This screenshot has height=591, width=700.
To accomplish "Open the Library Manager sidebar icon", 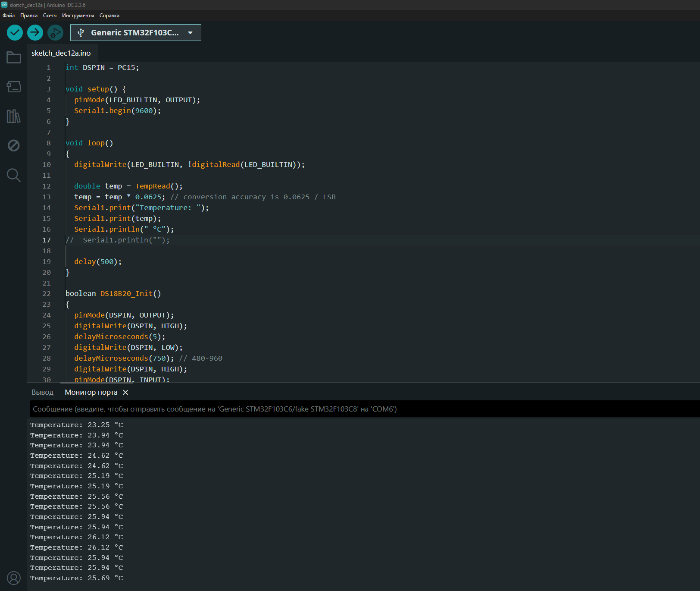I will [14, 116].
